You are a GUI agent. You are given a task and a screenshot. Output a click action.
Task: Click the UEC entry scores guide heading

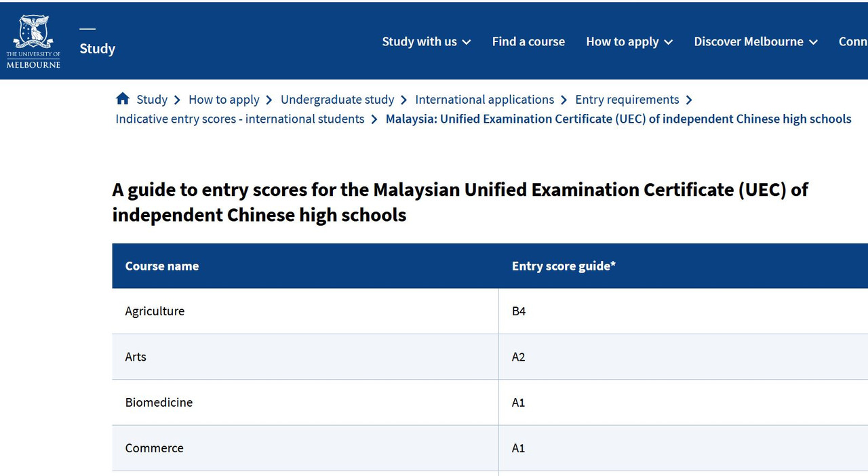pyautogui.click(x=460, y=202)
